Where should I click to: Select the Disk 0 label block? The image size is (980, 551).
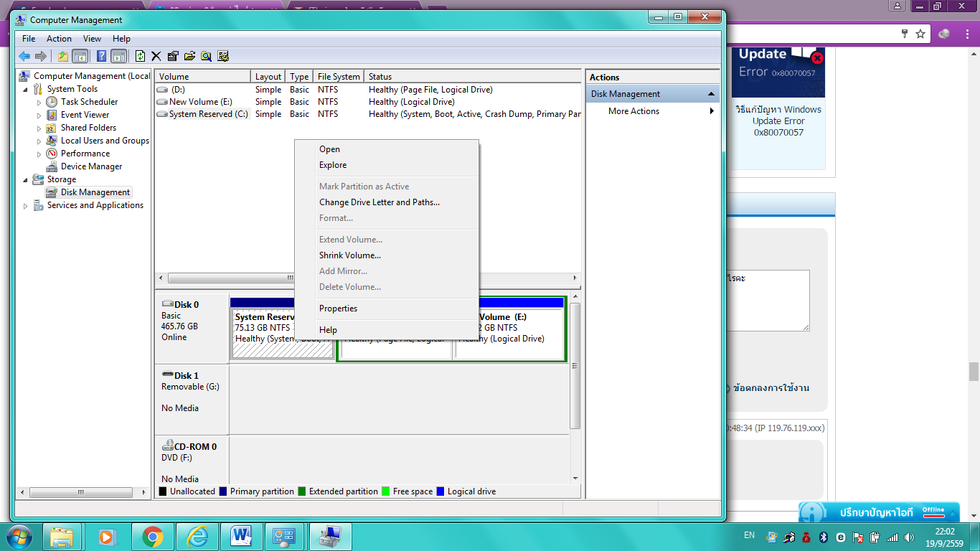point(192,328)
